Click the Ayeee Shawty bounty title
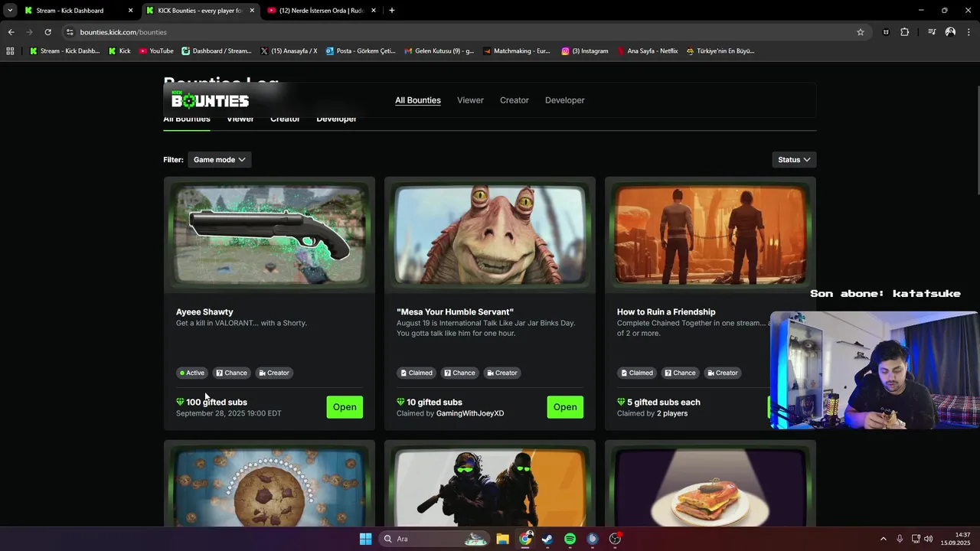This screenshot has width=980, height=551. coord(204,311)
